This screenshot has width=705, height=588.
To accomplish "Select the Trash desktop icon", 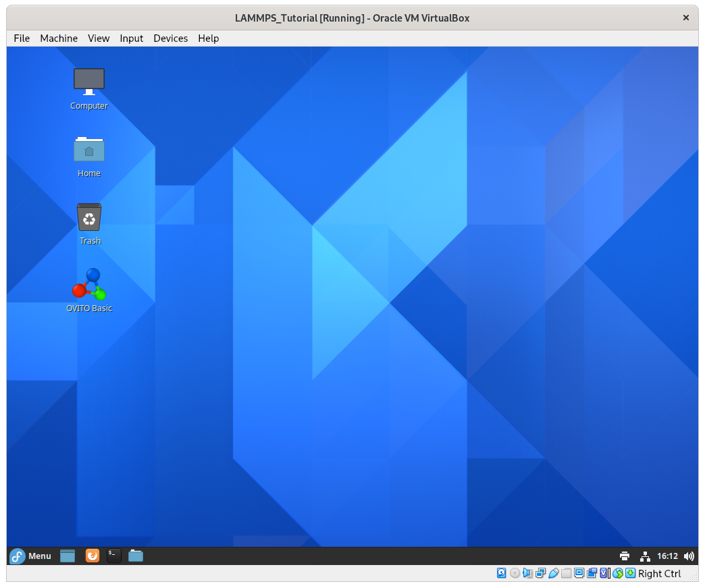I will tap(89, 224).
